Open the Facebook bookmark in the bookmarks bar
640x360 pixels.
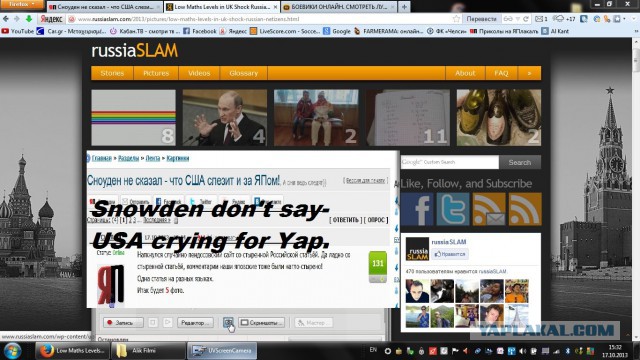200,31
